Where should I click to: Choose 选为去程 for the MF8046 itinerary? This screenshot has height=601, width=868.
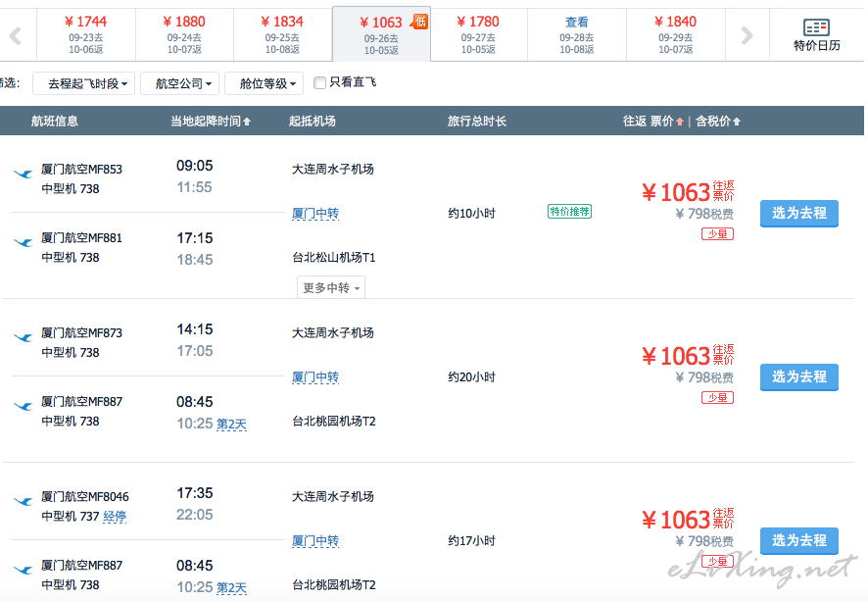[x=798, y=540]
